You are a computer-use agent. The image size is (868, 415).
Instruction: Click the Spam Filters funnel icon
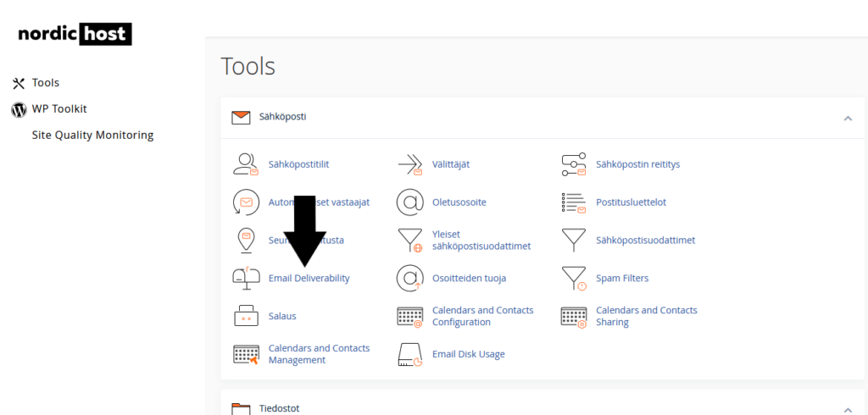click(x=574, y=278)
